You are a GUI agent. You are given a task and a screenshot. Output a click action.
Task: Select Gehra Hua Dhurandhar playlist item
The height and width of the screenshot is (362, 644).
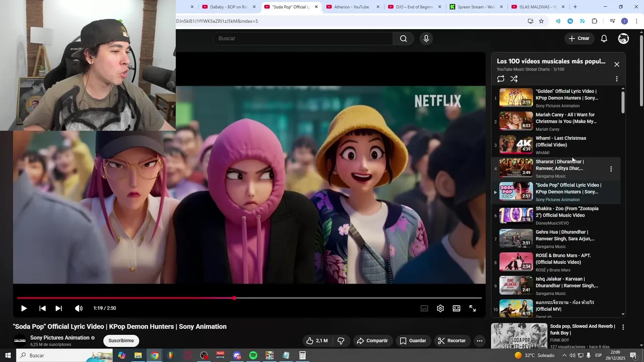click(556, 239)
